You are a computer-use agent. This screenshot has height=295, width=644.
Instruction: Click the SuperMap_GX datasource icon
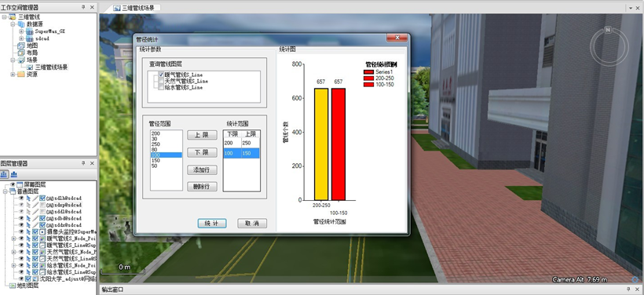[x=30, y=31]
